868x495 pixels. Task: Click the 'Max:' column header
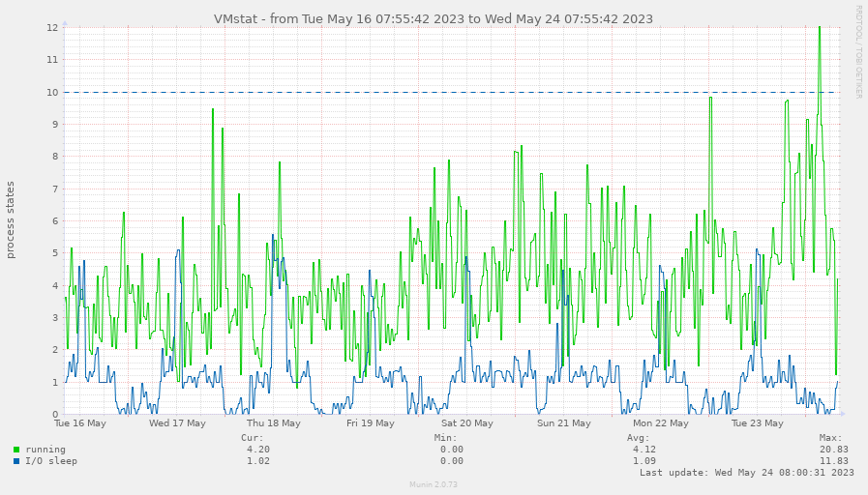831,438
